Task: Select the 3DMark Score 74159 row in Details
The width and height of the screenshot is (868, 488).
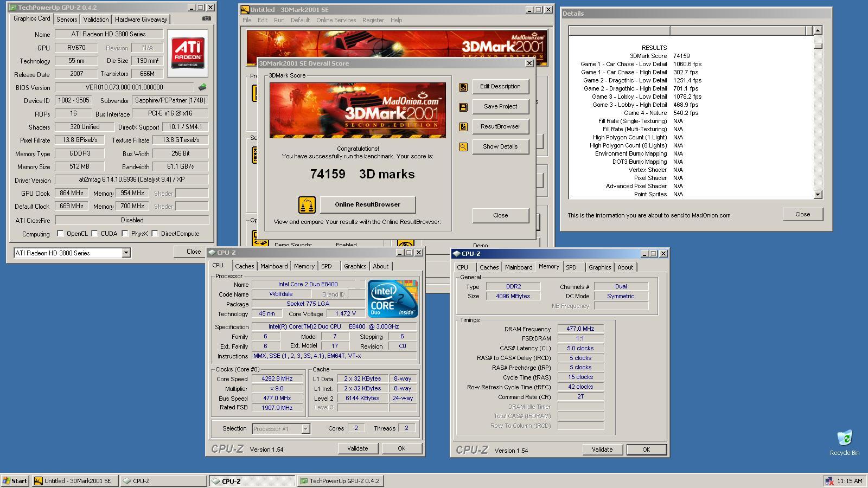Action: tap(690, 56)
